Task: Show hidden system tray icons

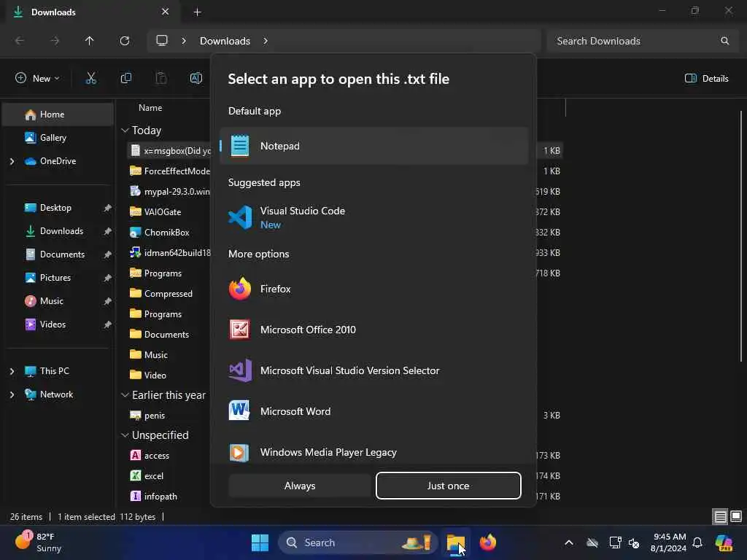Action: (569, 542)
